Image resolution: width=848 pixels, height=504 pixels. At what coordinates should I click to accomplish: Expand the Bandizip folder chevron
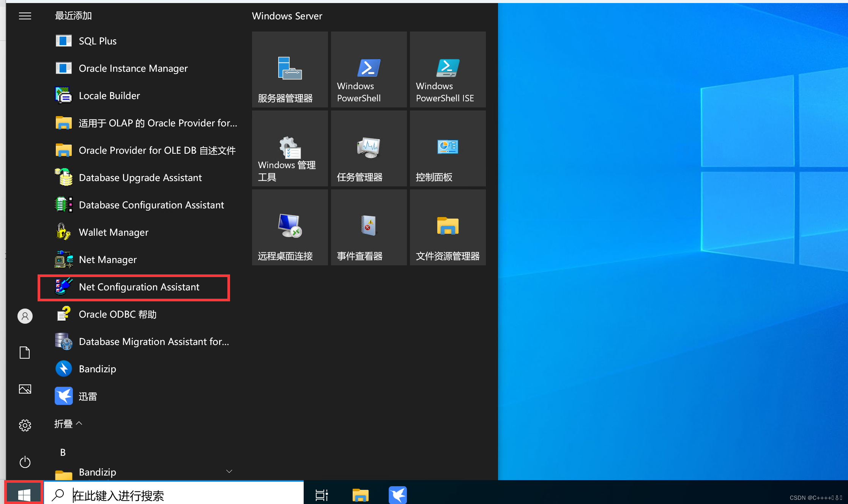229,471
